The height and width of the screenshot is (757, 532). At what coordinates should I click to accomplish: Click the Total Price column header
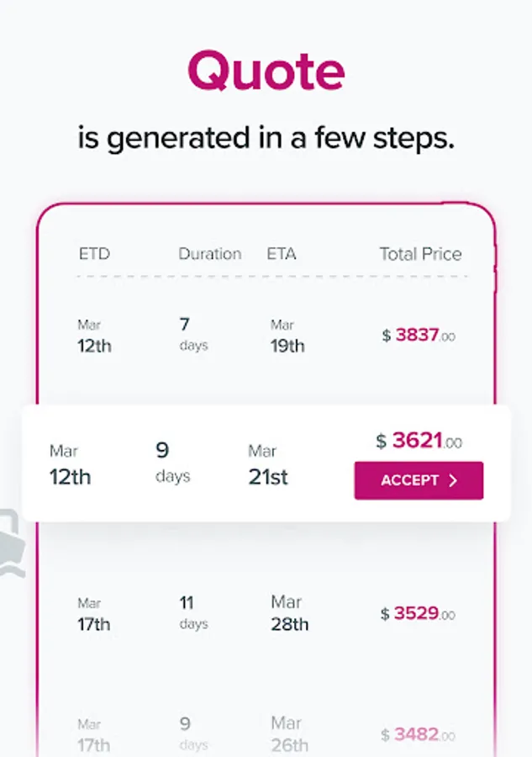point(420,253)
